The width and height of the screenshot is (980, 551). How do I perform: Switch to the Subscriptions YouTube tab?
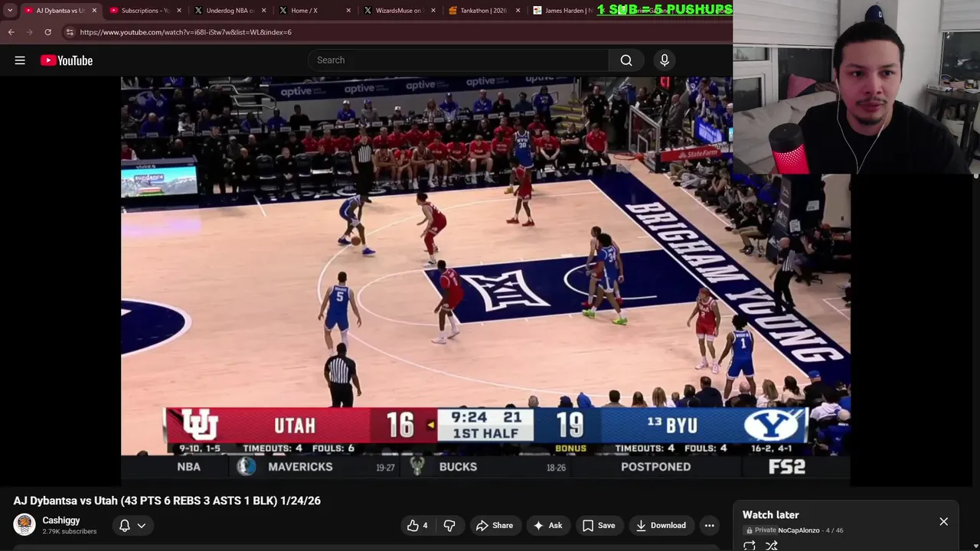(144, 11)
